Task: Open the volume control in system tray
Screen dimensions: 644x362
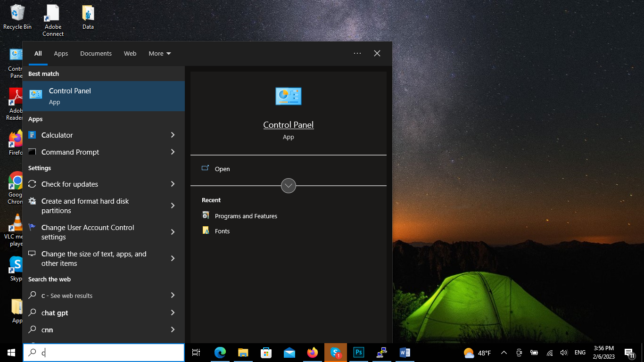Action: coord(563,353)
